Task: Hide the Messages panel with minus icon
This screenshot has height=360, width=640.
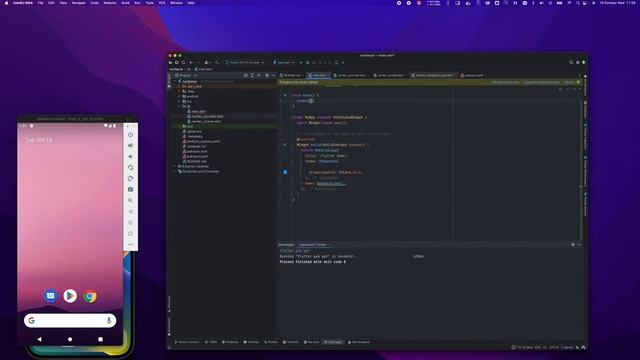Action: coord(580,244)
